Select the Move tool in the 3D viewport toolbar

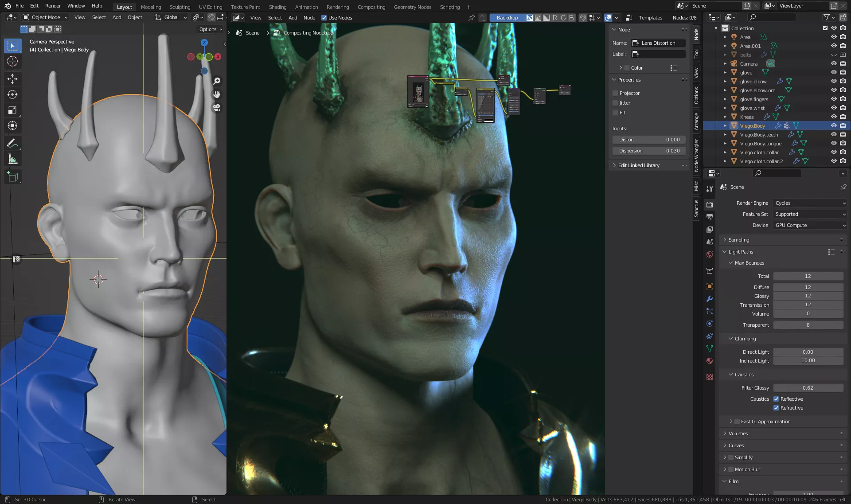(12, 79)
